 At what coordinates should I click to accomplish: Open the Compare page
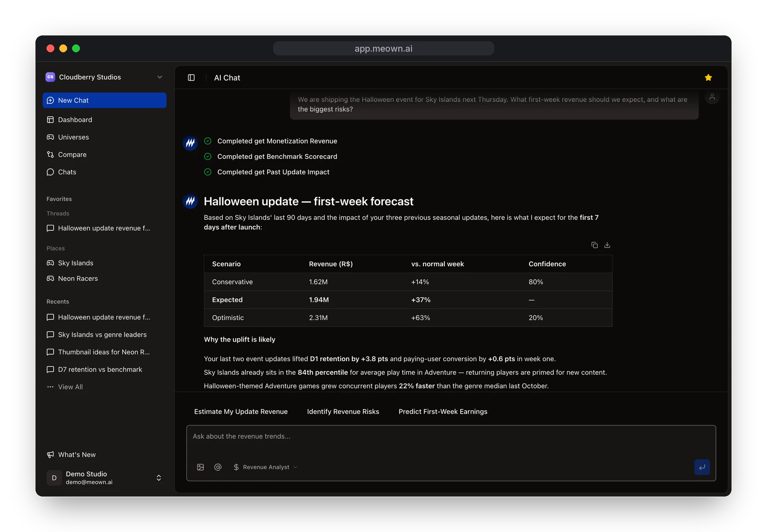pos(104,155)
